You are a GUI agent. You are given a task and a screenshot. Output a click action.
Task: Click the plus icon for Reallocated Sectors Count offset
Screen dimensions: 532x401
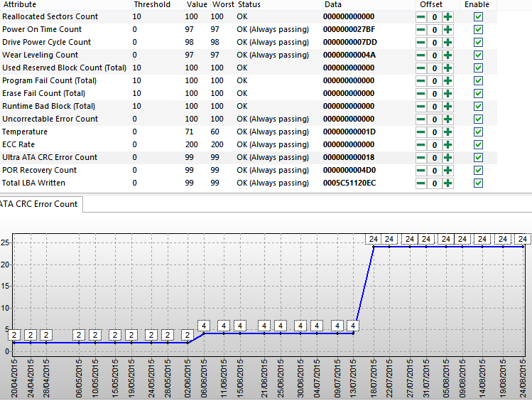click(x=447, y=16)
